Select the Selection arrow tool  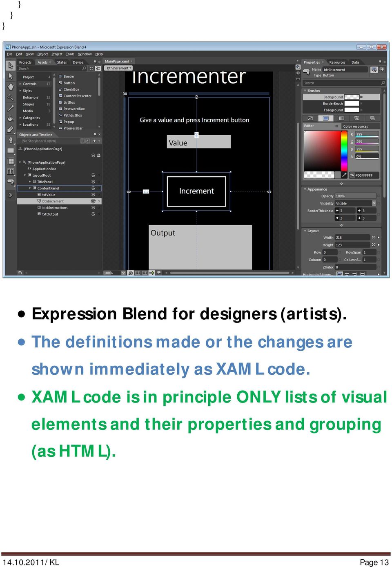coord(11,66)
